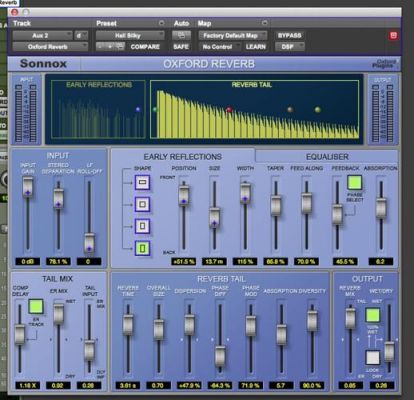The image size is (414, 400).
Task: Click the preset settings icon beside plus
Action: [x=120, y=47]
